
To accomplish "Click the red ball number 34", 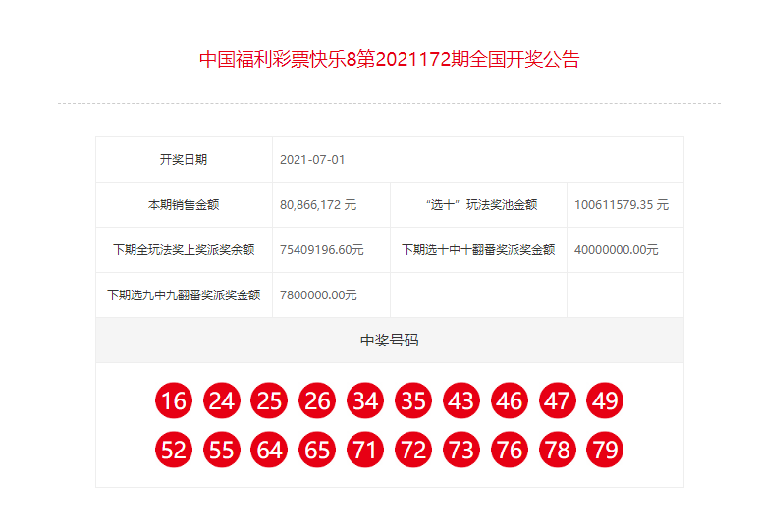I will coord(365,400).
